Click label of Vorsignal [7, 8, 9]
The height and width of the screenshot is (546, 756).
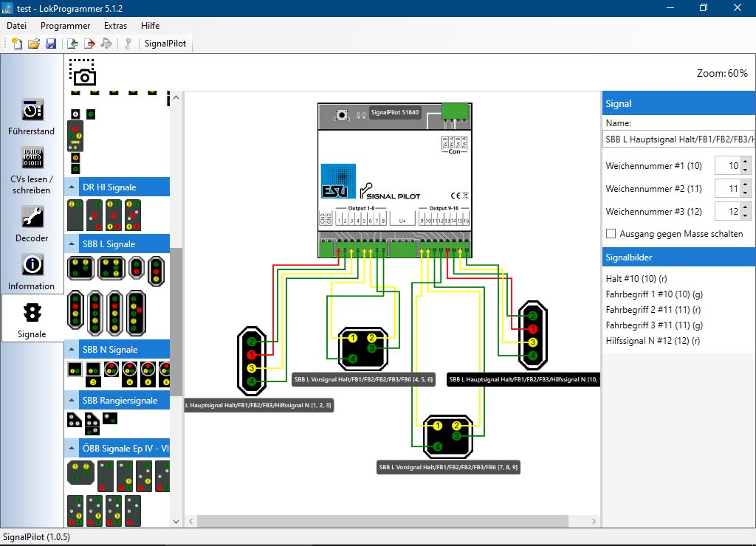tap(448, 467)
